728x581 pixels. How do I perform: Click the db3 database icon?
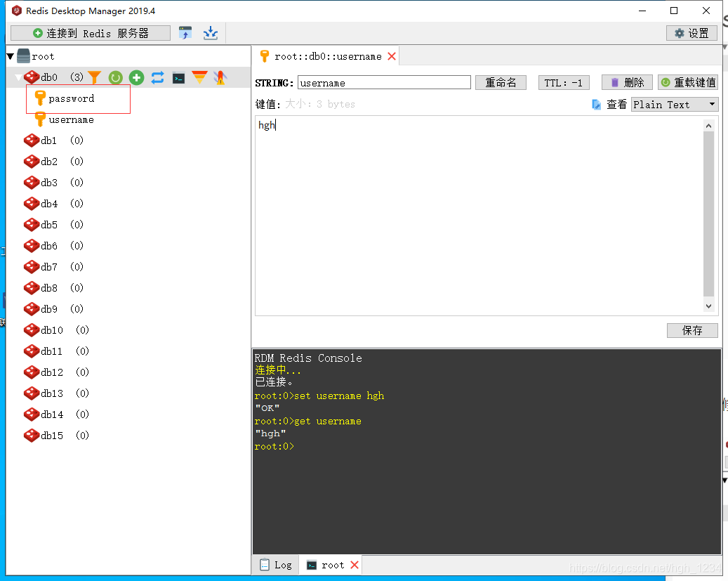[x=32, y=183]
